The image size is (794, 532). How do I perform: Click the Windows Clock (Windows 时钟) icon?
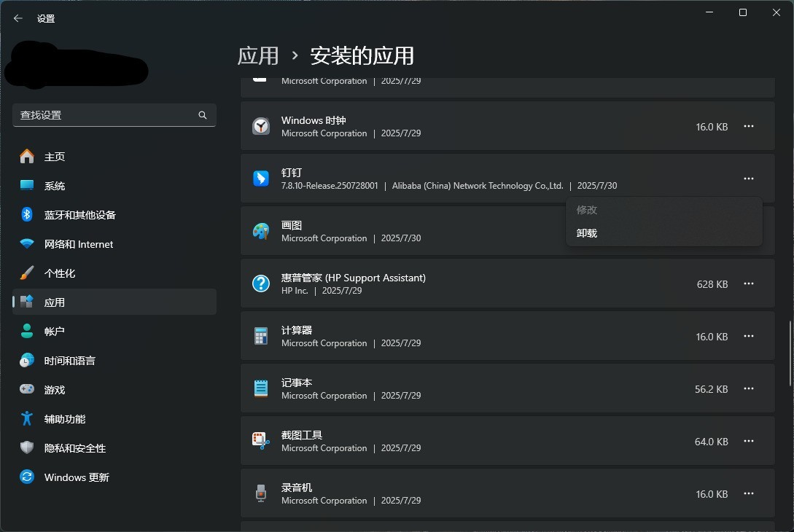click(260, 126)
